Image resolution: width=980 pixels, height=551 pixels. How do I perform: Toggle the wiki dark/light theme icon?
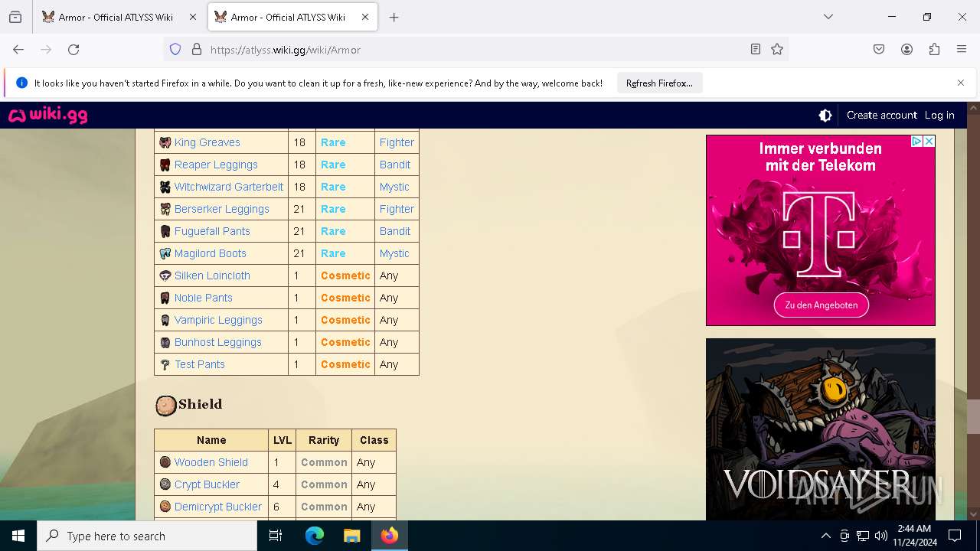(825, 116)
